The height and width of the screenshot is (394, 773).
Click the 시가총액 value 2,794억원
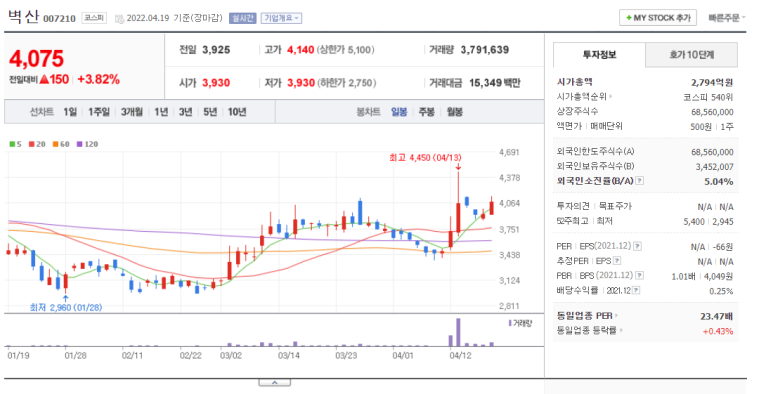coord(712,82)
